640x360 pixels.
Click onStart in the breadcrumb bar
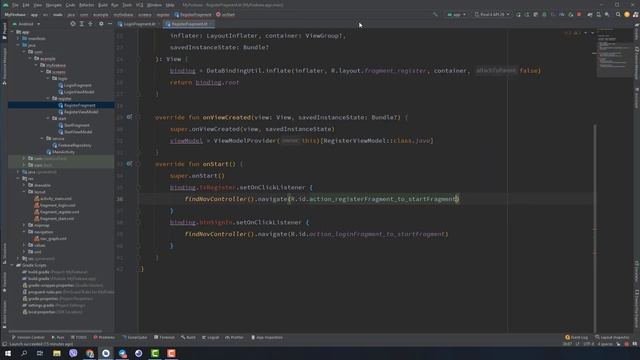tap(225, 15)
